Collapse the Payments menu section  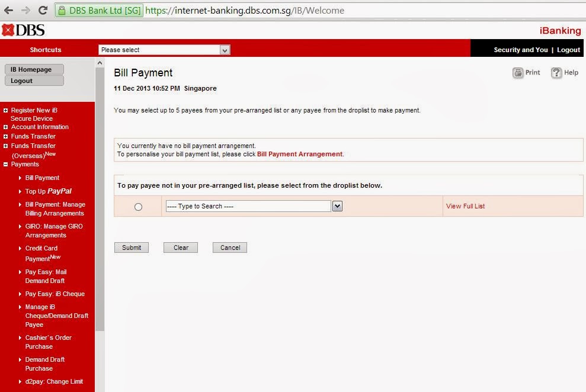[5, 164]
